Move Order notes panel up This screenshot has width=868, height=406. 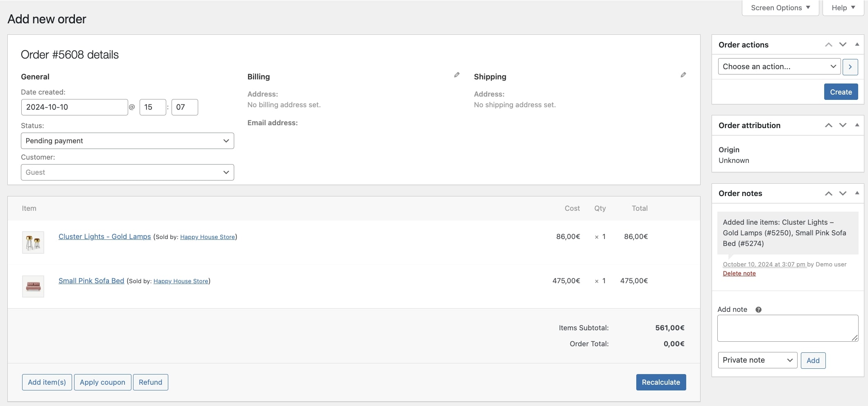click(829, 193)
